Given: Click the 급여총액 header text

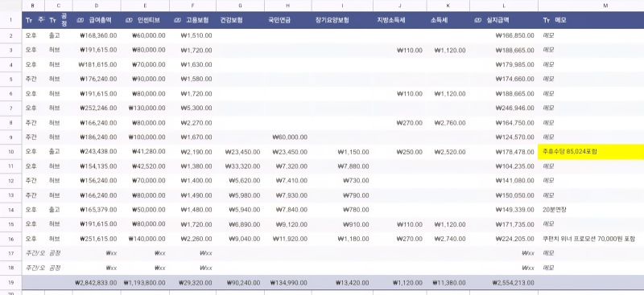Looking at the screenshot, I should 100,20.
